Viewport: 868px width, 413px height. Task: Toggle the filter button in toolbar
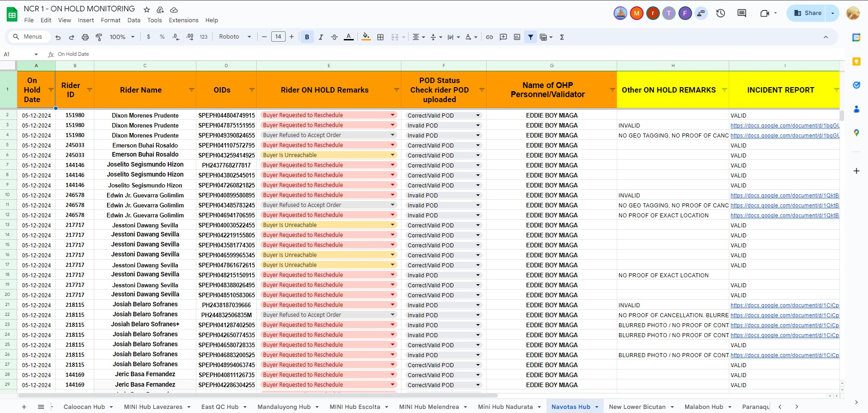[x=531, y=37]
